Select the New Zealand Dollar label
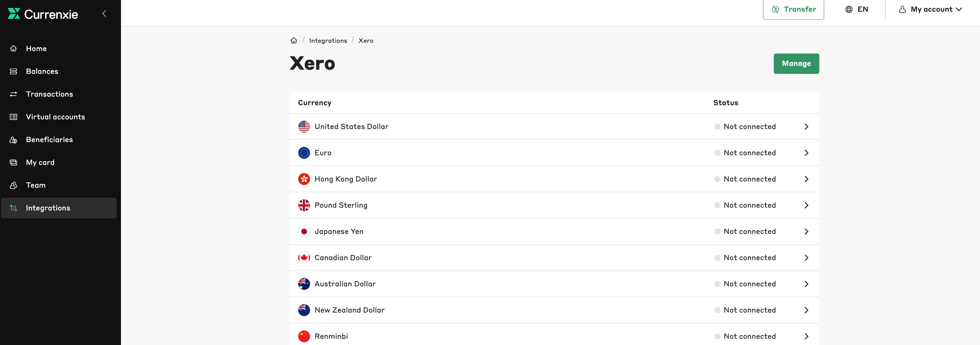This screenshot has height=345, width=980. pos(350,310)
